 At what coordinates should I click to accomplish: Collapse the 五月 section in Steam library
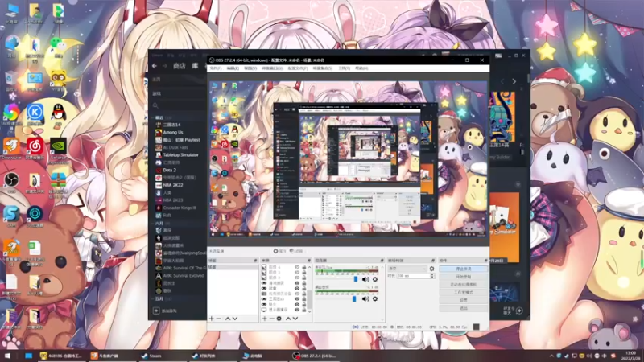153,299
